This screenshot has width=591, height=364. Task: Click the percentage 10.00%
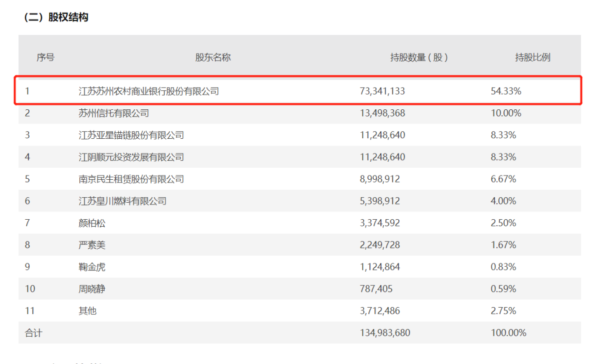click(x=506, y=113)
